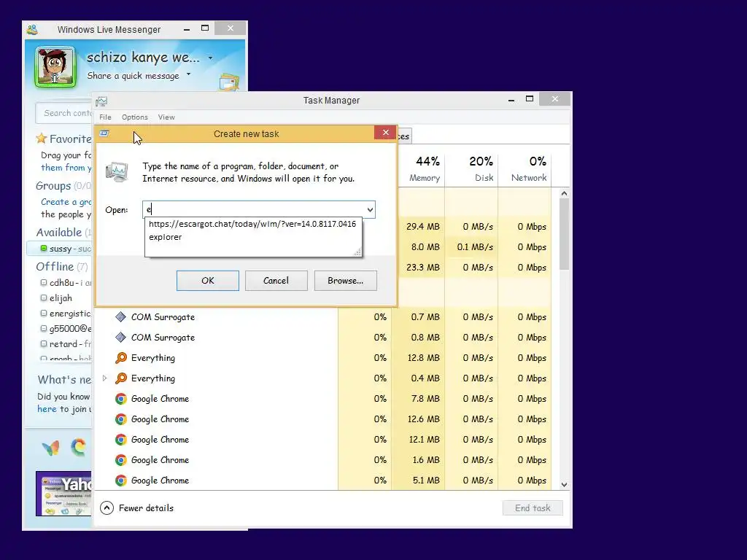Select the sussy contact in Available

click(x=60, y=249)
